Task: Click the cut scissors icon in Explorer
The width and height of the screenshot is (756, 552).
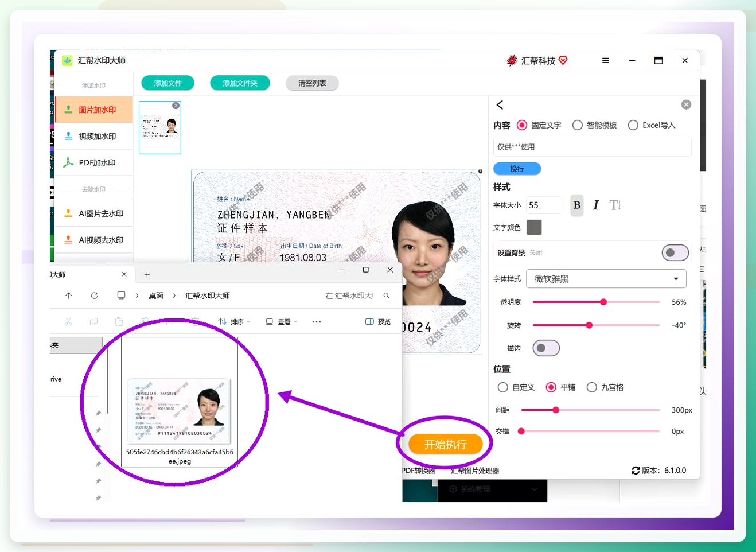Action: pyautogui.click(x=68, y=322)
